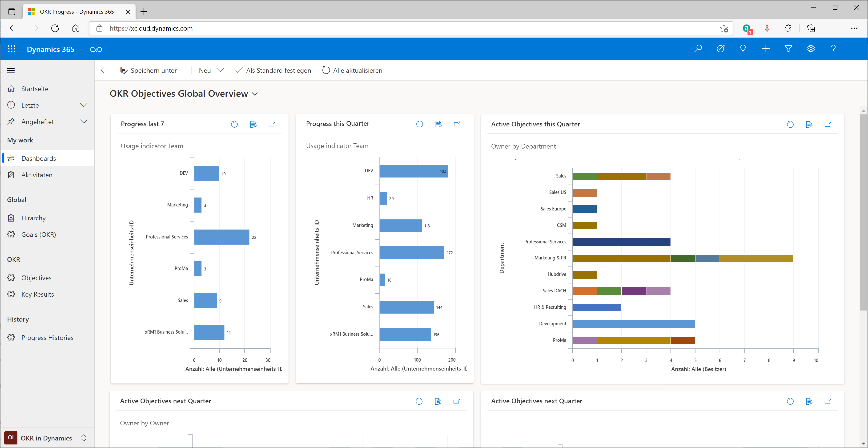Viewport: 868px width, 448px height.
Task: Open the settings gear in Dynamics toolbar
Action: tap(811, 49)
